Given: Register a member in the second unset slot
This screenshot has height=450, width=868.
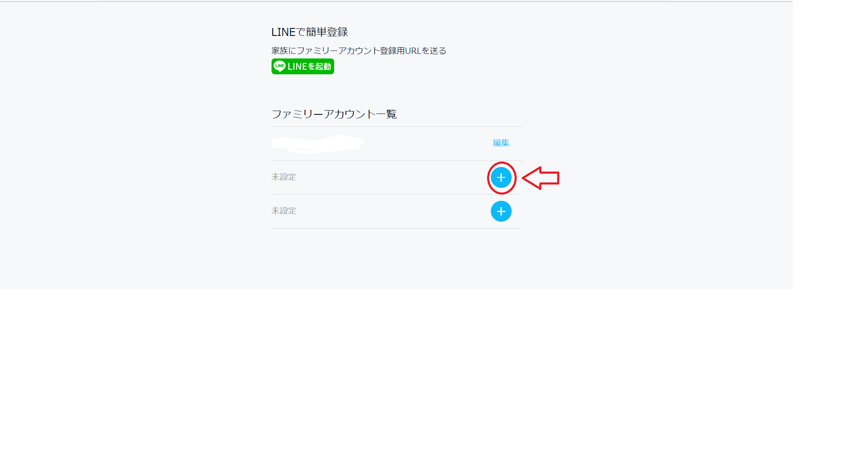Looking at the screenshot, I should click(x=501, y=211).
